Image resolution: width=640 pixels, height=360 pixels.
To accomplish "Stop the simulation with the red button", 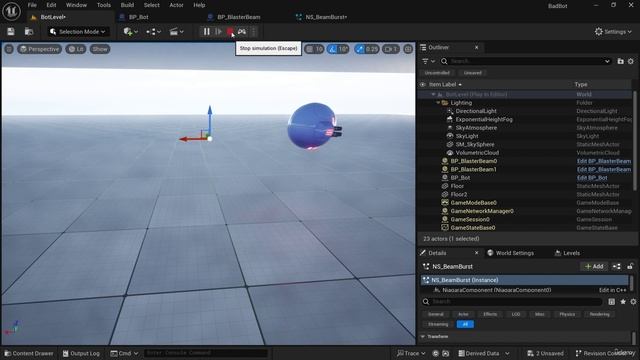I will click(230, 31).
